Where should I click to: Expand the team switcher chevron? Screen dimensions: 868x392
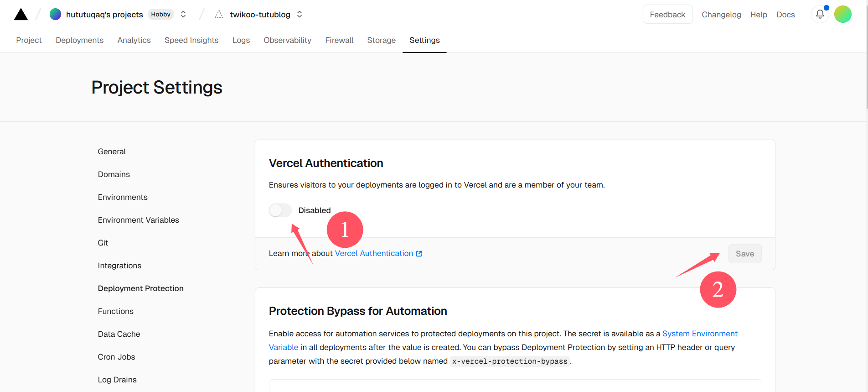point(183,14)
